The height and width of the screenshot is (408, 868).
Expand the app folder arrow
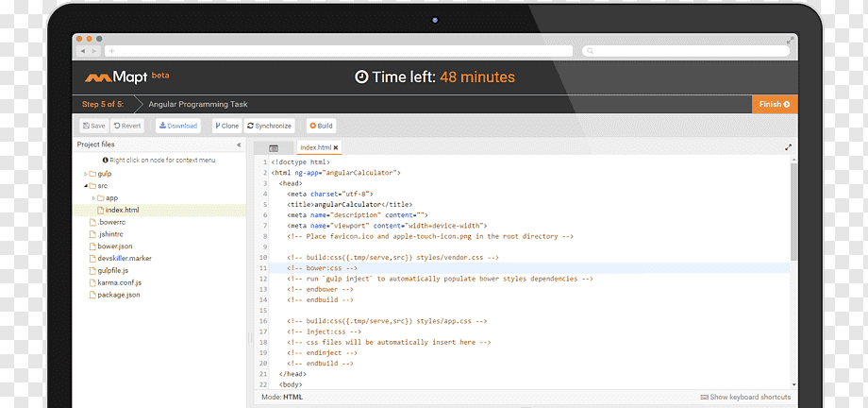click(93, 198)
